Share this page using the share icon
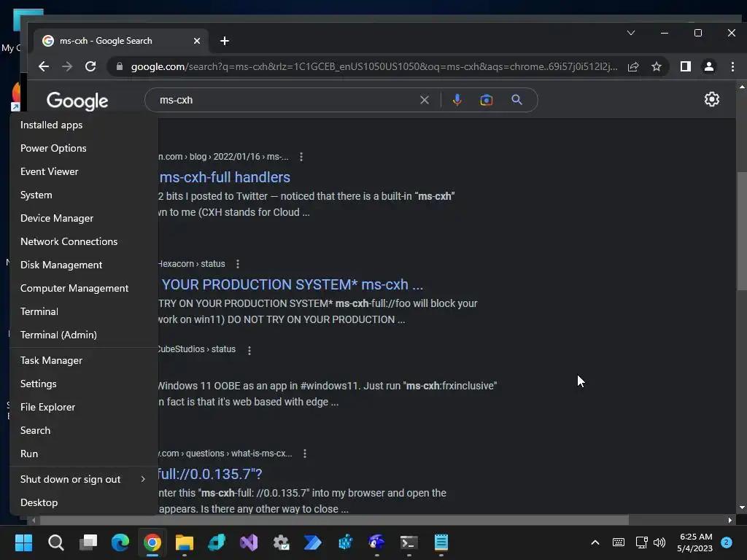The image size is (747, 560). tap(633, 66)
